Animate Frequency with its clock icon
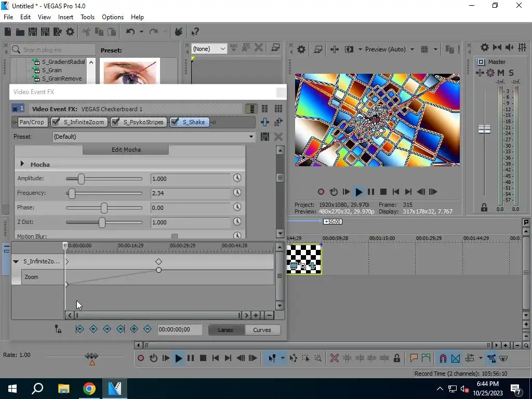Viewport: 532px width, 399px height. (x=237, y=192)
